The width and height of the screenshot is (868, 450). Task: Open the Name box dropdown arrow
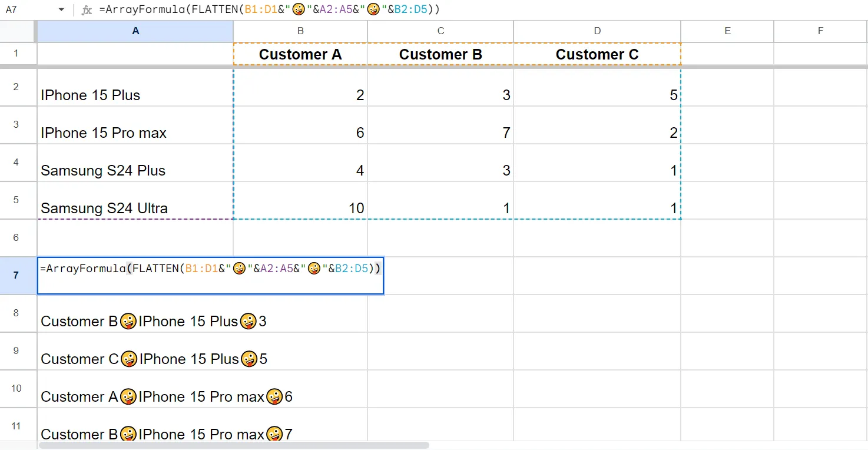pyautogui.click(x=61, y=10)
